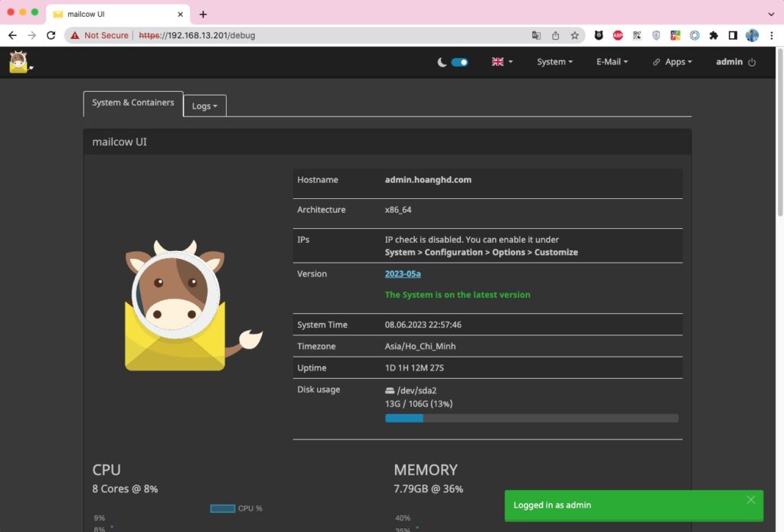The height and width of the screenshot is (532, 784).
Task: Click the disk usage progress bar
Action: (x=531, y=418)
